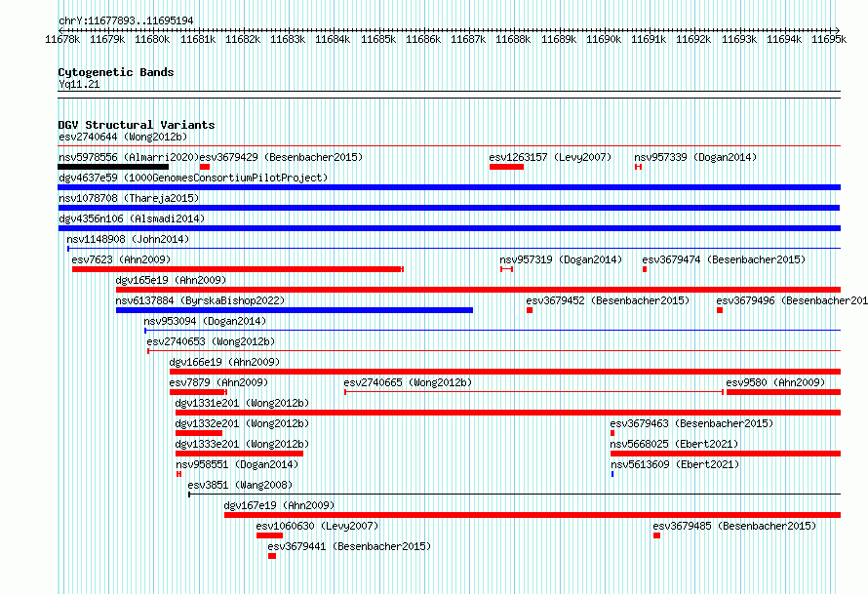
Task: Click the esv3679429 (Besenbacher2015) label
Action: click(x=281, y=157)
